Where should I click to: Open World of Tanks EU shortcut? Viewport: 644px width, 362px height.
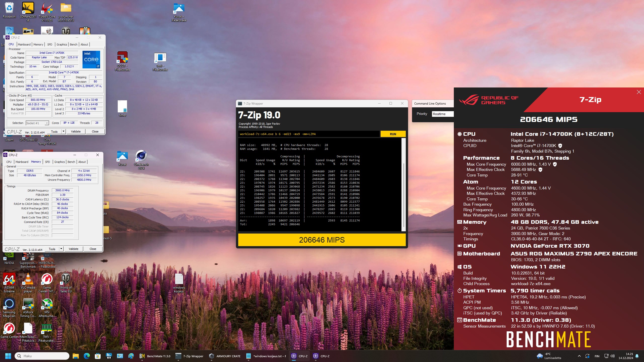click(66, 283)
